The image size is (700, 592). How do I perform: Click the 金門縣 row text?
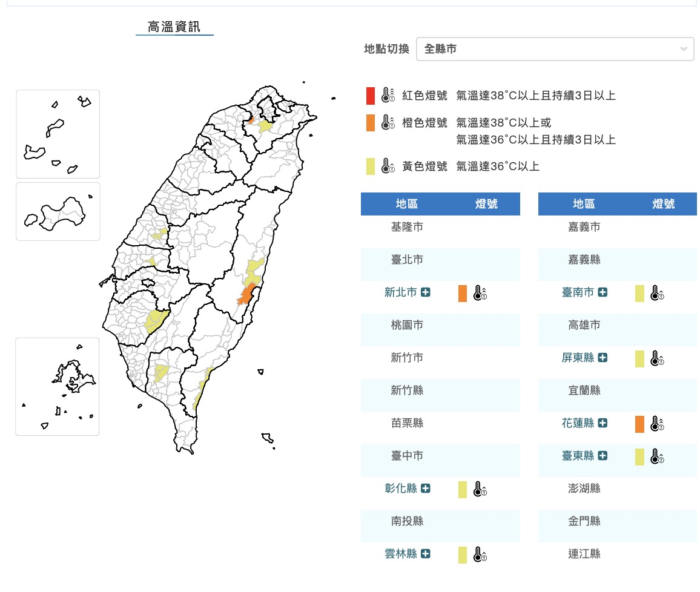584,521
